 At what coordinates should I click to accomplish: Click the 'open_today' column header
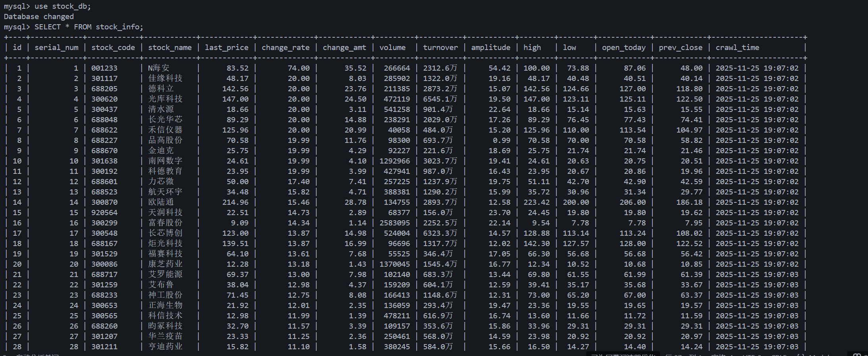click(624, 48)
